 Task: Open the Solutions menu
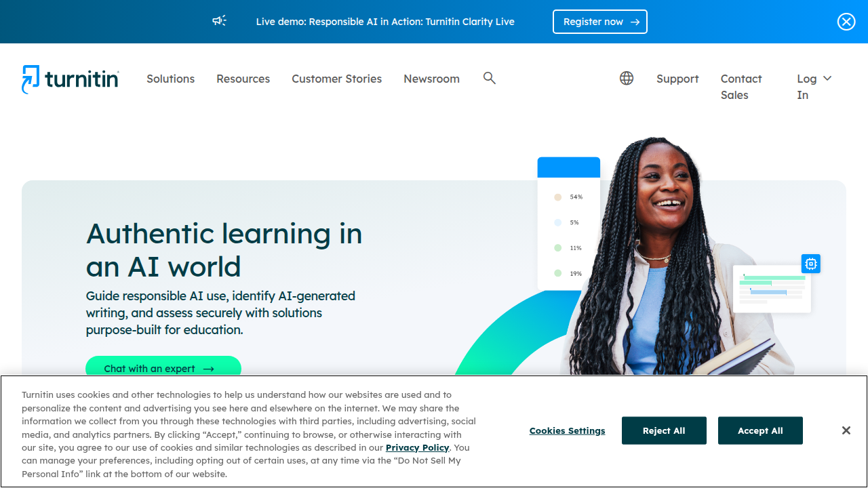171,79
